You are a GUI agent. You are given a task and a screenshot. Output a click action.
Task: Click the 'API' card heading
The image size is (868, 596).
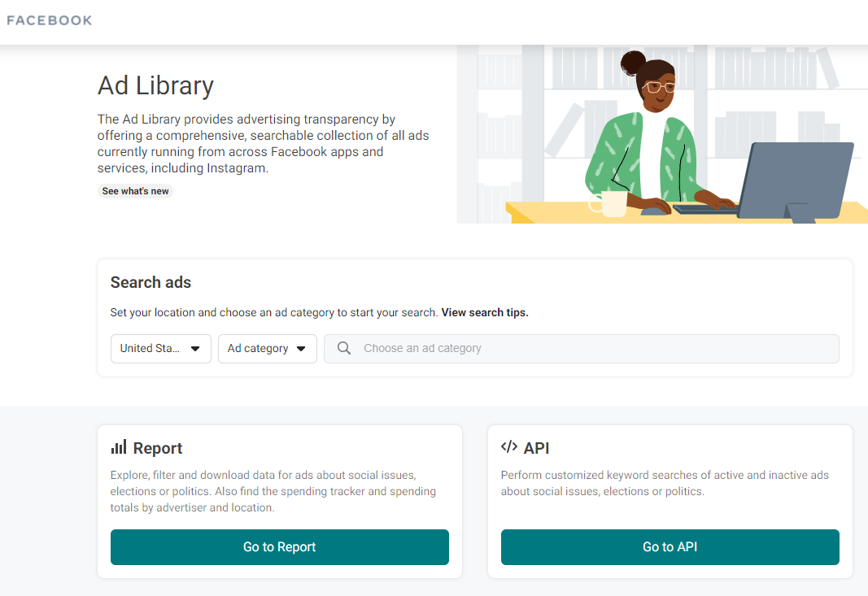pos(536,448)
